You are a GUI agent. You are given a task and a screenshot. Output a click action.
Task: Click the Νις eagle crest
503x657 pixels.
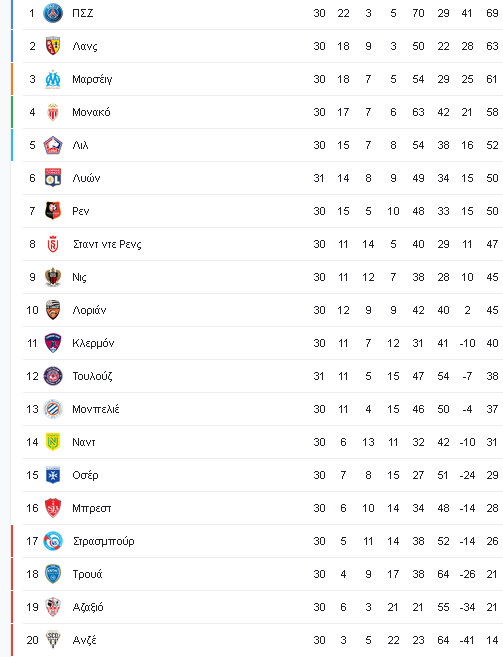(53, 277)
